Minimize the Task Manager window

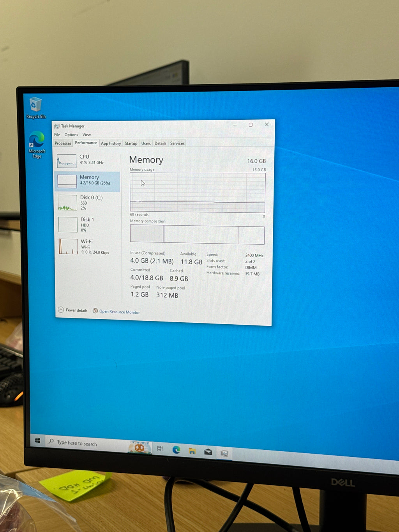click(x=235, y=125)
